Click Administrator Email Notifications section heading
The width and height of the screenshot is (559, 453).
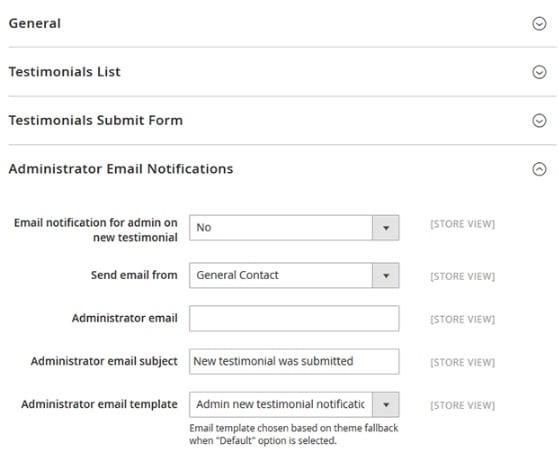coord(121,169)
